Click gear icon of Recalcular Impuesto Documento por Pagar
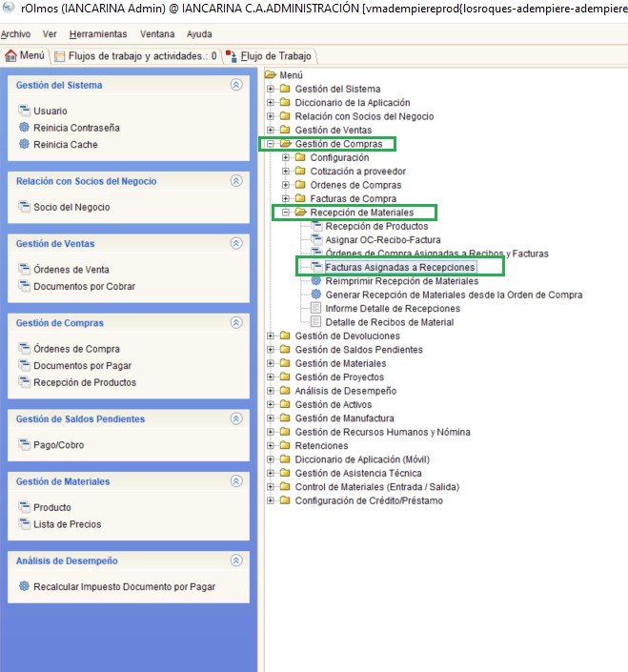 point(24,586)
